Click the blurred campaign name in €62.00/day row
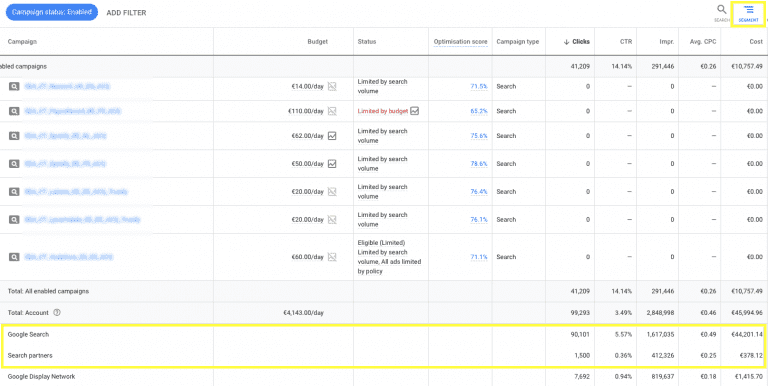Viewport: 768px width, 386px height. coord(66,136)
